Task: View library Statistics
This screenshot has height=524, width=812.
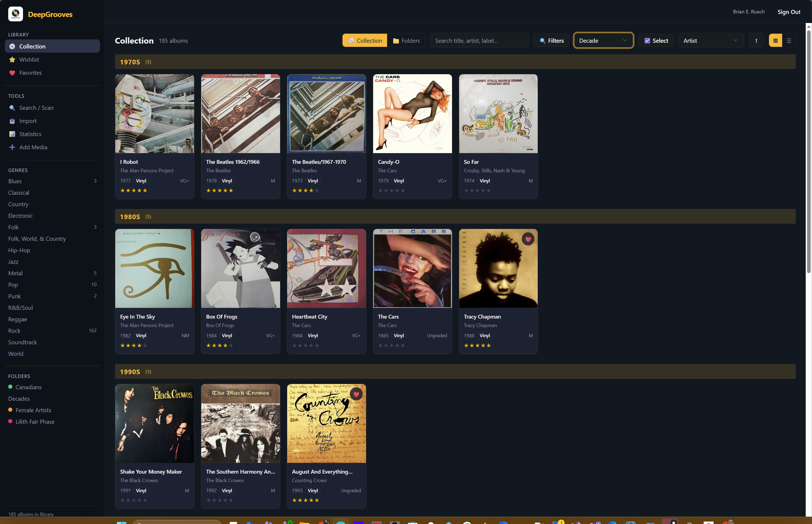Action: tap(30, 134)
